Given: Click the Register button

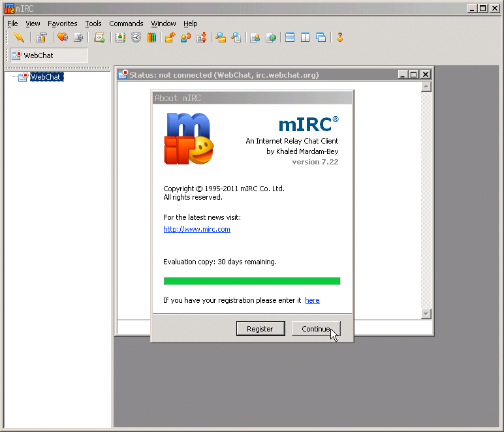Looking at the screenshot, I should click(260, 329).
